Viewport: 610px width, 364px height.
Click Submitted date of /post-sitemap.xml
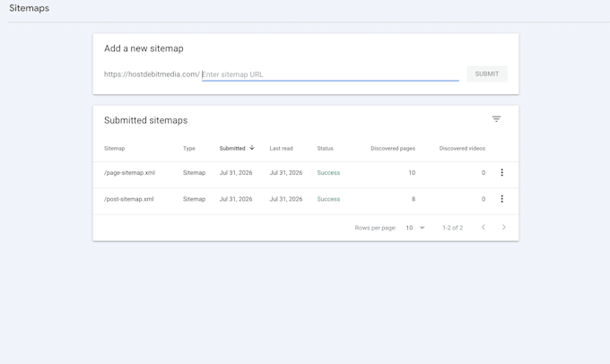236,199
